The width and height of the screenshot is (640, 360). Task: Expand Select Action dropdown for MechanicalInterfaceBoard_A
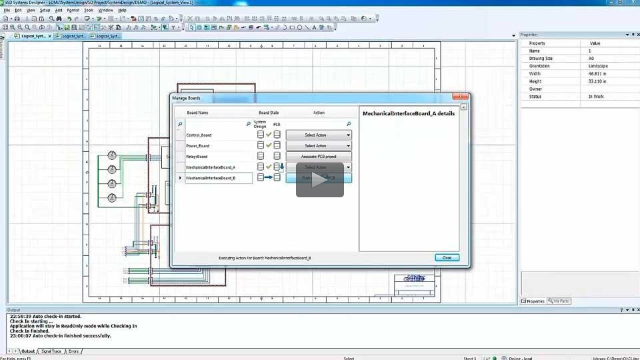(348, 167)
